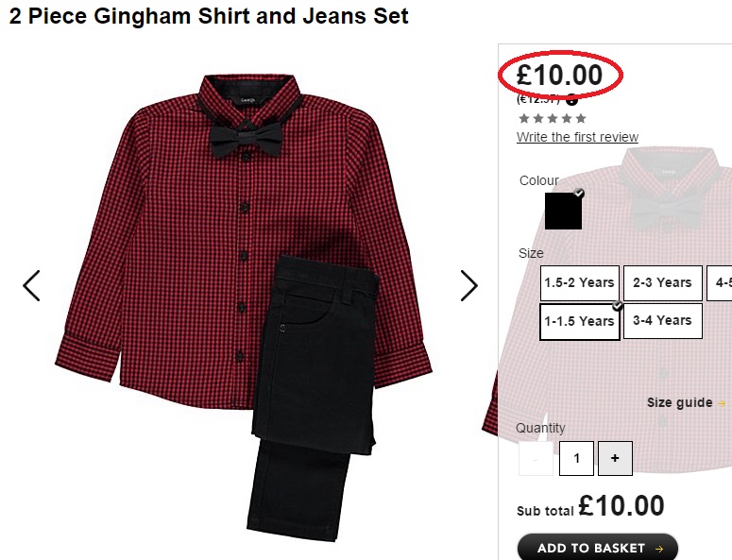Pick the black colour swatch
732x560 pixels.
563,211
